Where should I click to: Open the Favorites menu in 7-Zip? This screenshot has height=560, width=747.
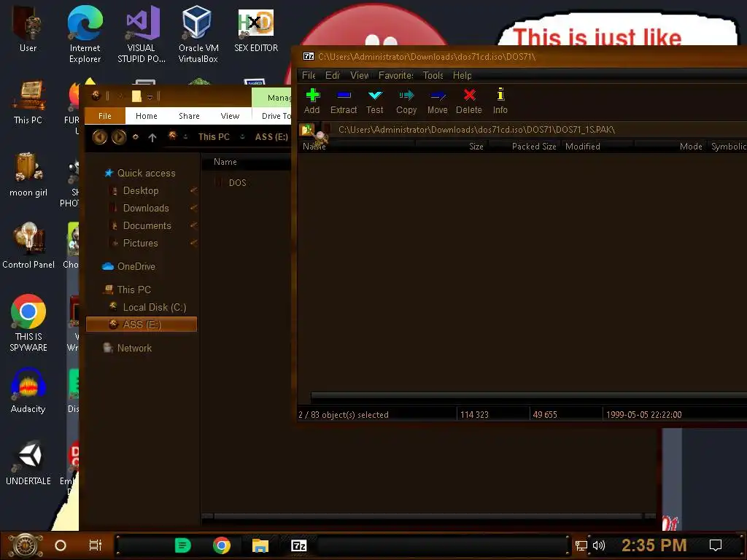396,75
